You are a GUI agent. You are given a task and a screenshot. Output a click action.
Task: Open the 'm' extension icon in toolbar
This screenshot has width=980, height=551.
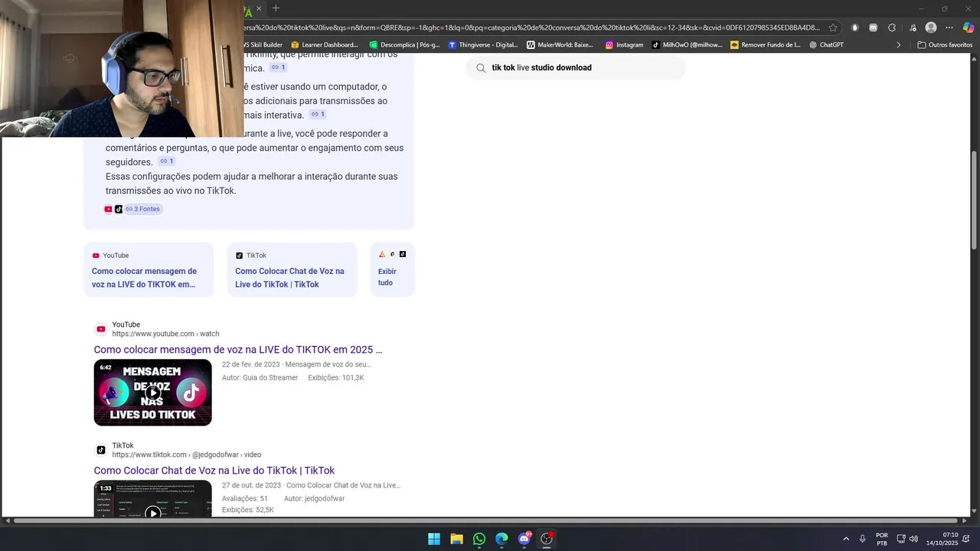point(874,28)
